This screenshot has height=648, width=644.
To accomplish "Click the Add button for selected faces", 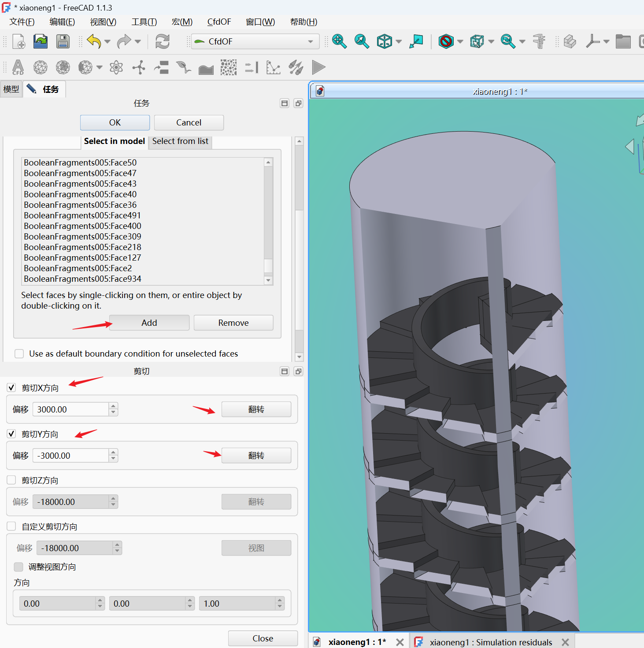I will (x=149, y=323).
